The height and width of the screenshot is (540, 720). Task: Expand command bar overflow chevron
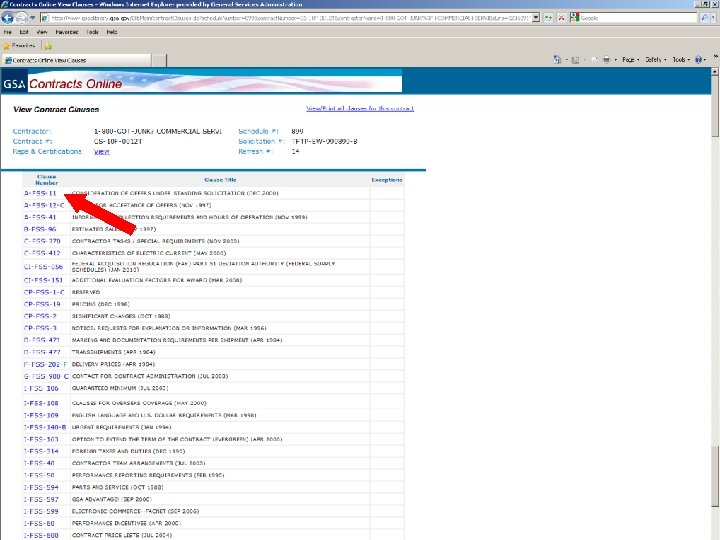[x=715, y=57]
